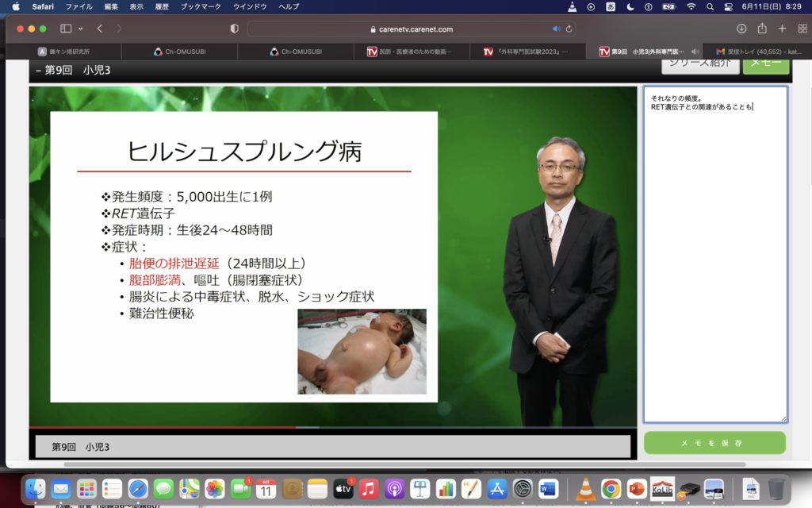Open macOS Control Center from menu bar
This screenshot has width=812, height=508.
[729, 6]
